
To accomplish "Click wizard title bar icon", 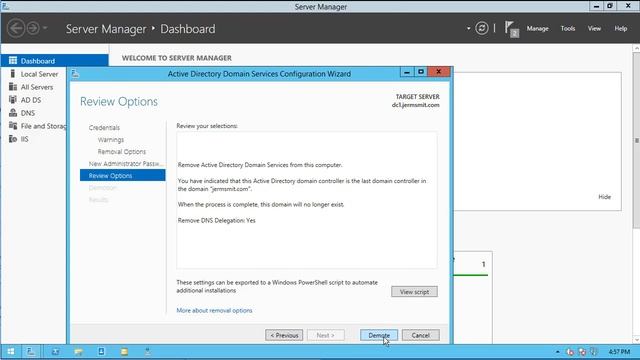I will tap(75, 74).
